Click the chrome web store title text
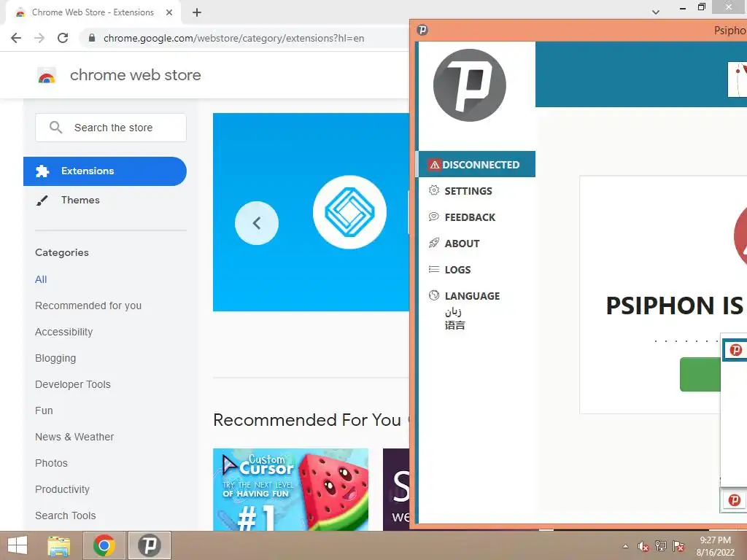The image size is (747, 560). pos(135,75)
